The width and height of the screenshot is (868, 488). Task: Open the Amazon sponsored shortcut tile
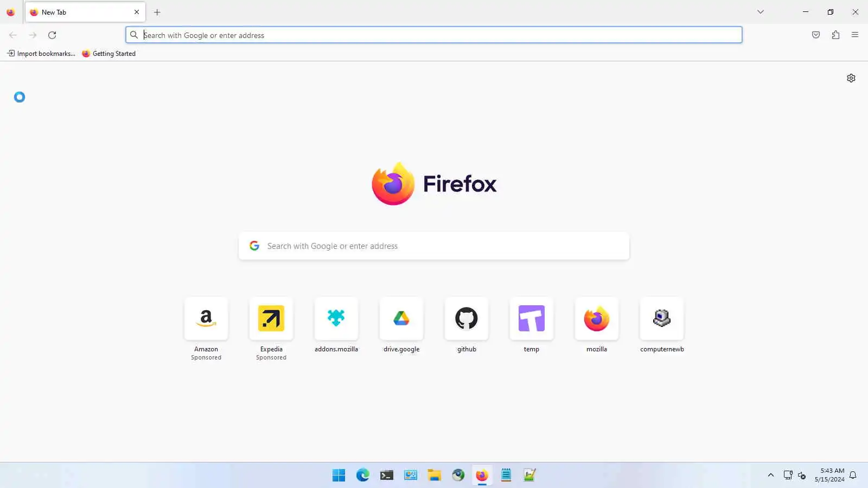[x=206, y=318]
